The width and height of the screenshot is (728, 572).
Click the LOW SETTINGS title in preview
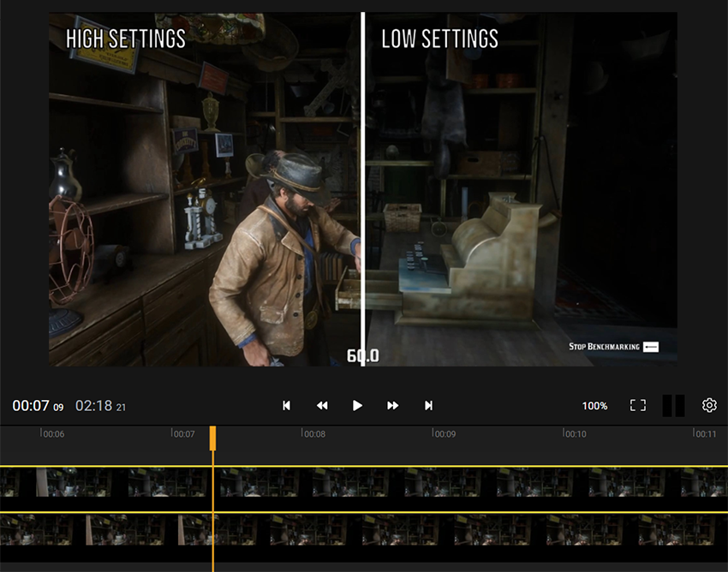click(439, 39)
